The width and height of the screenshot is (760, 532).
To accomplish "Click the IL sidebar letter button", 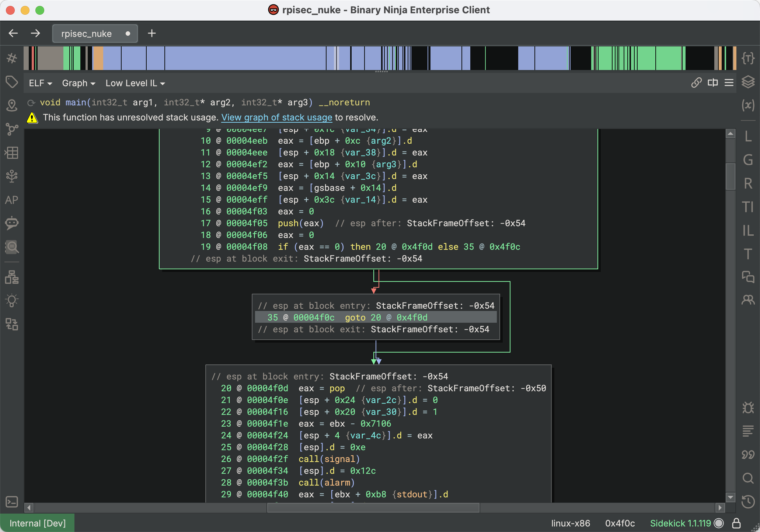I will (x=748, y=231).
